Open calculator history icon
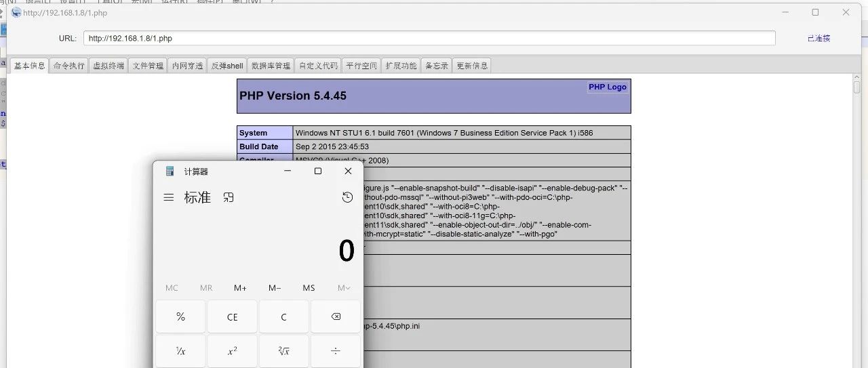This screenshot has height=368, width=868. pos(347,197)
